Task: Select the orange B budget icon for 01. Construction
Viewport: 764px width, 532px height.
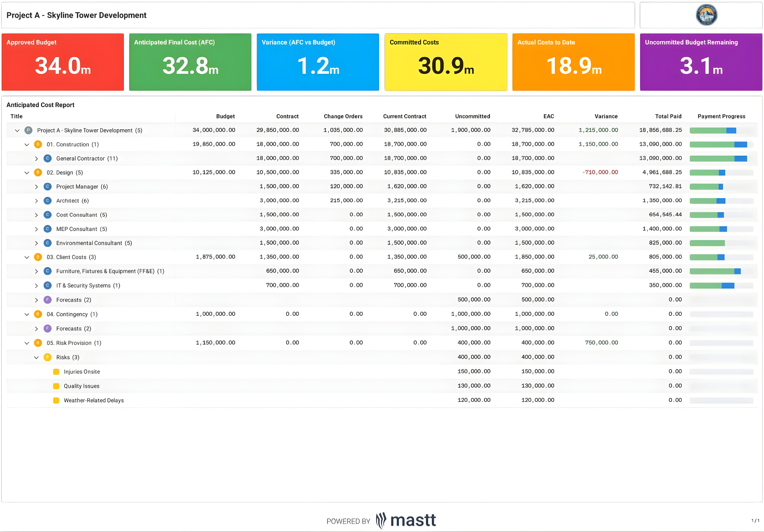Action: pos(38,144)
